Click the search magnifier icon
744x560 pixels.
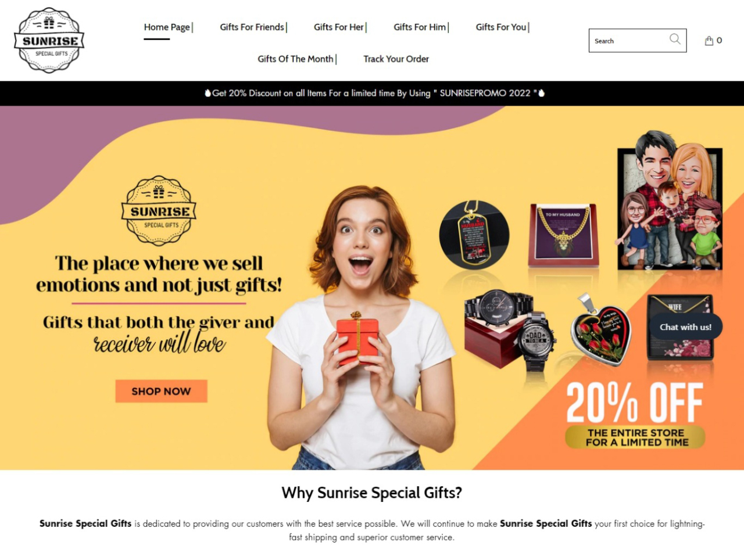[x=675, y=39]
